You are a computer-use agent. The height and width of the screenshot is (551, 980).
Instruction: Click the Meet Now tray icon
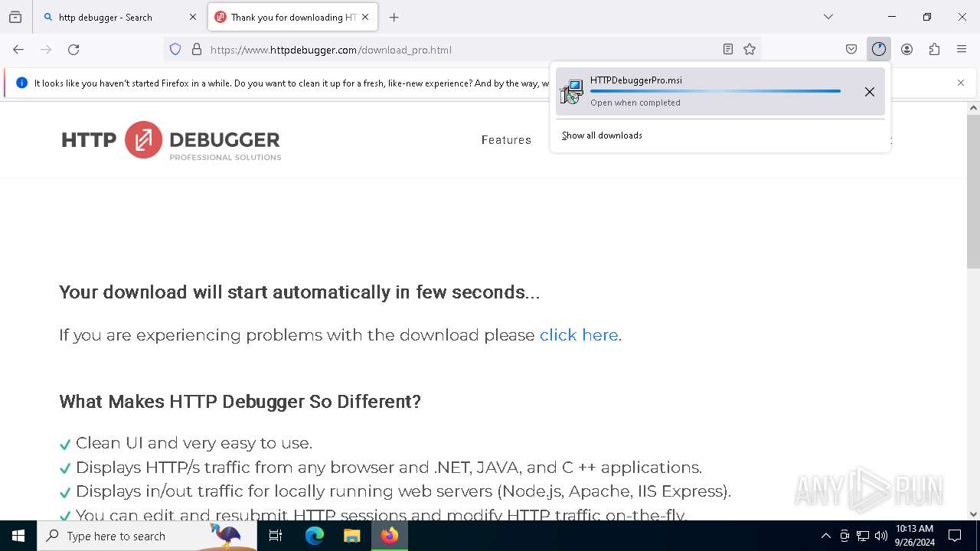pos(844,536)
